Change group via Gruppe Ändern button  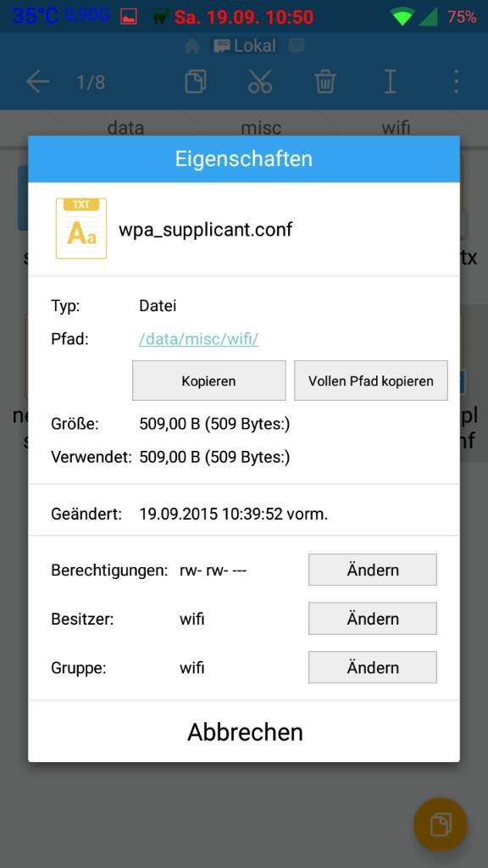(x=373, y=667)
